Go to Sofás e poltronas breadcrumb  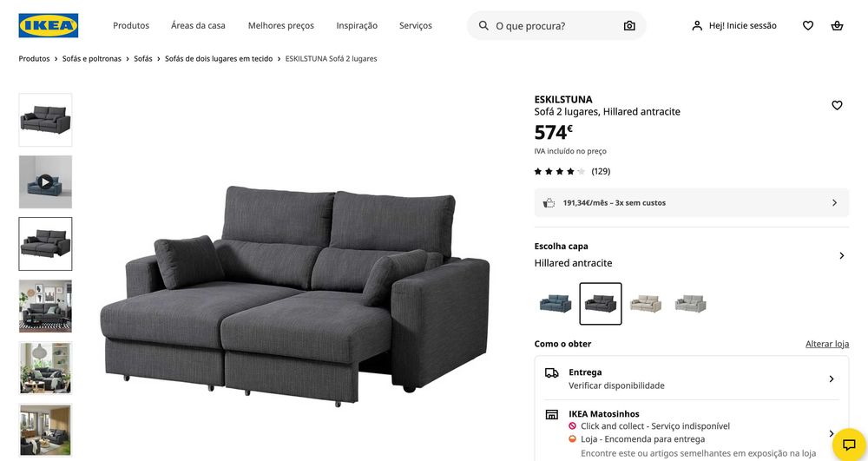(x=92, y=59)
